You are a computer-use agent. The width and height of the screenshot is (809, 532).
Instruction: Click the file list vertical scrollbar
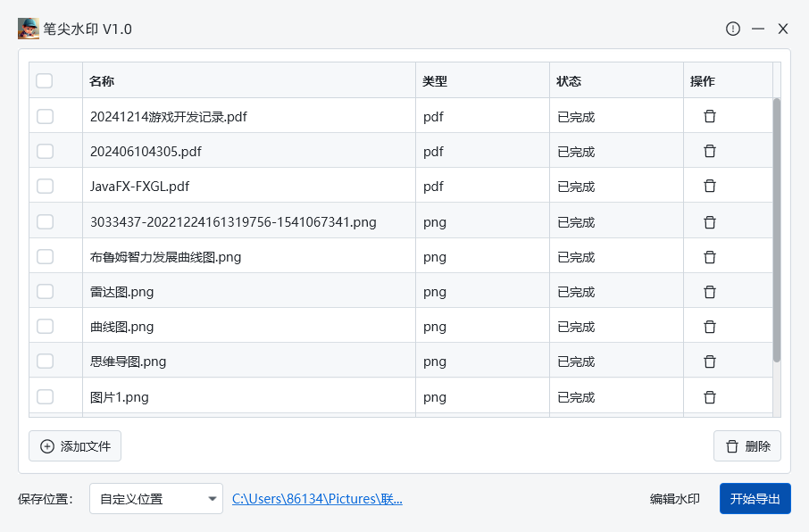tap(777, 230)
